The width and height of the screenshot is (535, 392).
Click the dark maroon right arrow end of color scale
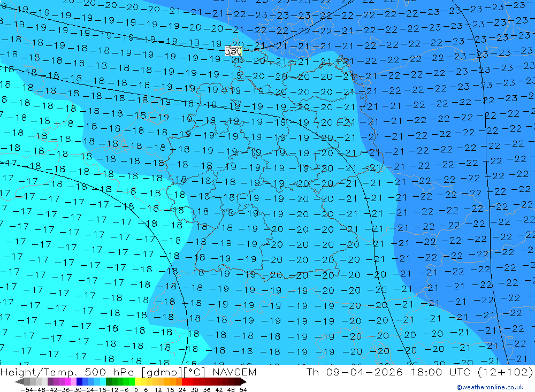(x=243, y=381)
